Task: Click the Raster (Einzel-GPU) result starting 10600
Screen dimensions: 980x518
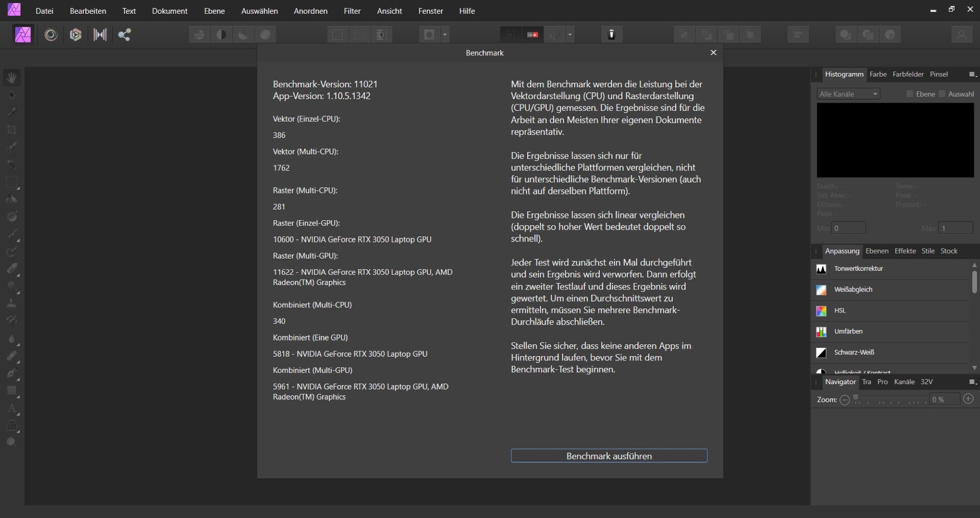Action: pos(352,240)
